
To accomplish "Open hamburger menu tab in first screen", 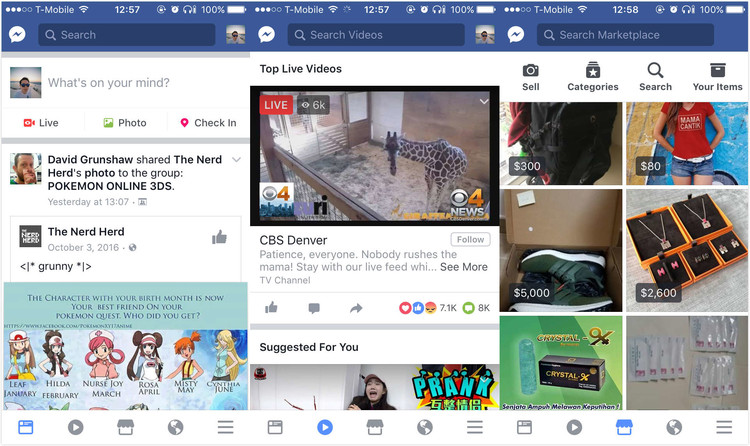I will click(225, 427).
